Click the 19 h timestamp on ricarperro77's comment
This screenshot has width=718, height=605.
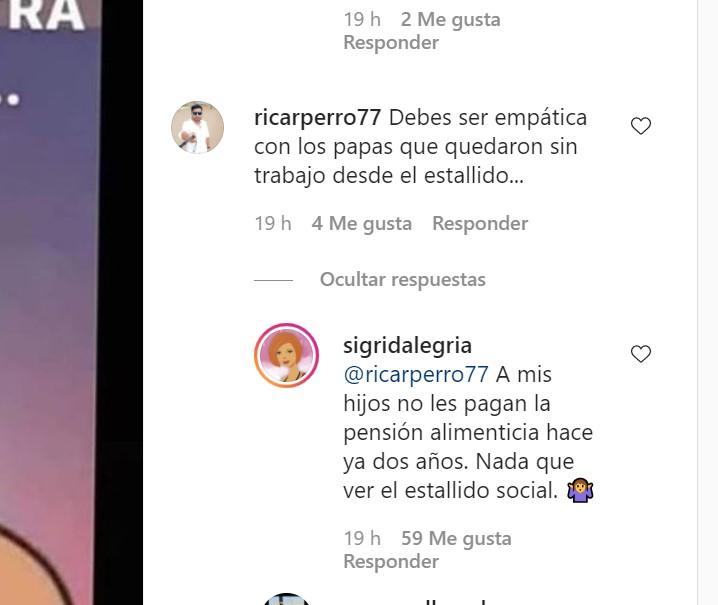point(273,223)
